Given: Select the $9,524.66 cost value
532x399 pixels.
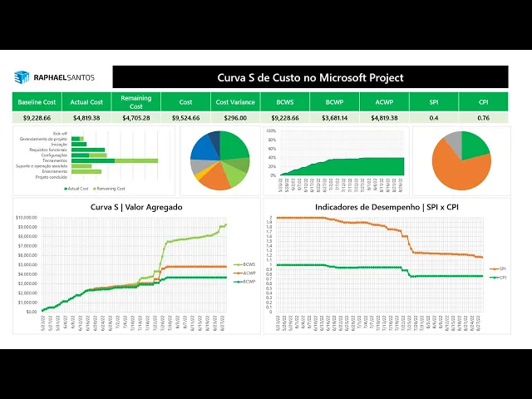Looking at the screenshot, I should pyautogui.click(x=185, y=118).
